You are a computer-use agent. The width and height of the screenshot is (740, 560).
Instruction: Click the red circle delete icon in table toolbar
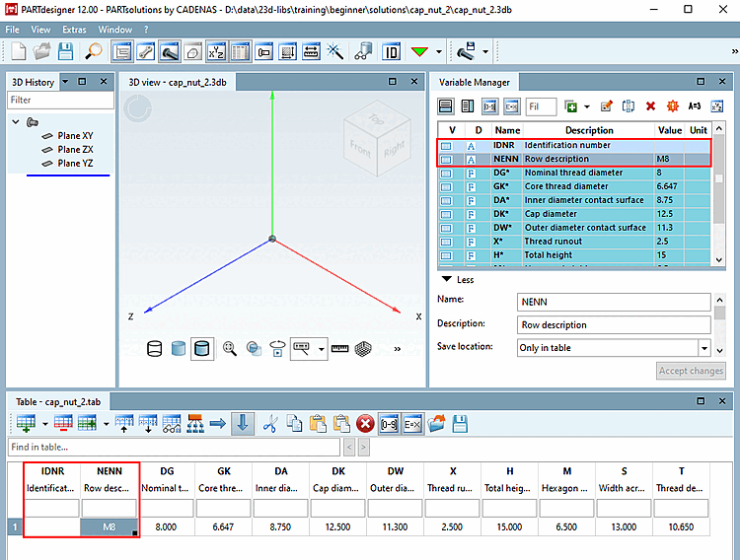(x=365, y=423)
